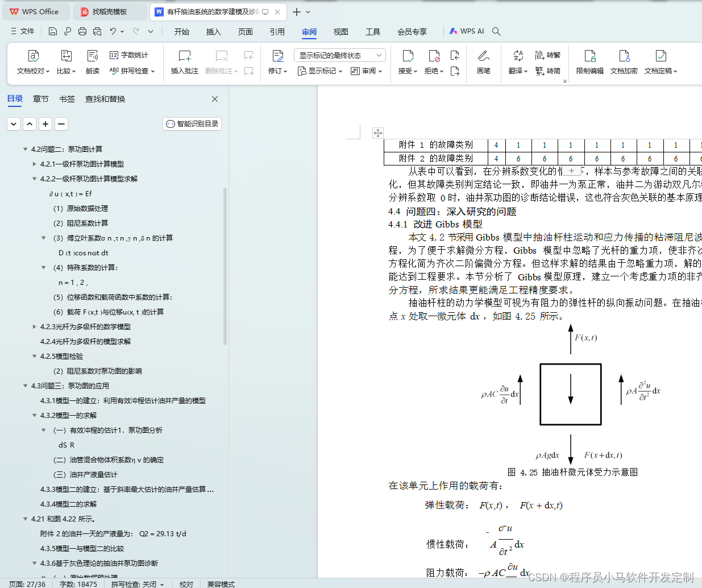Image resolution: width=702 pixels, height=588 pixels.
Task: Jump to (1) 原始数据处理 heading
Action: coord(81,209)
